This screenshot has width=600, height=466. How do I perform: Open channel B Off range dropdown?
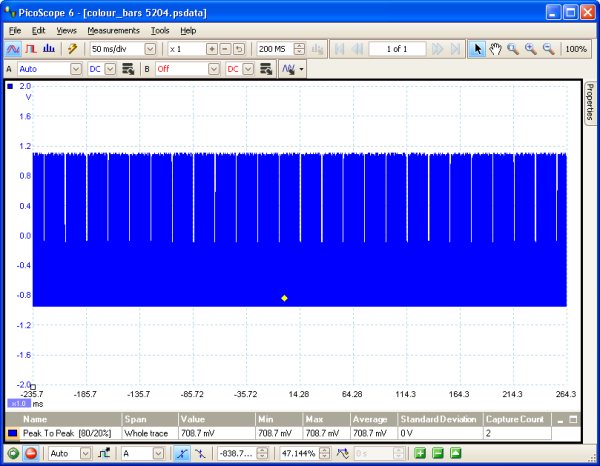click(214, 69)
